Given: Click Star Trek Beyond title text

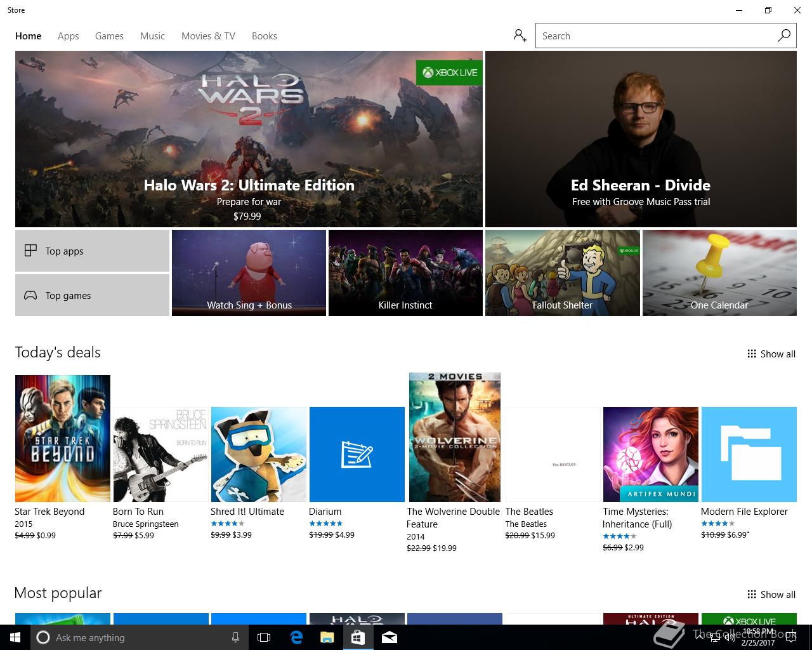Looking at the screenshot, I should pos(49,511).
